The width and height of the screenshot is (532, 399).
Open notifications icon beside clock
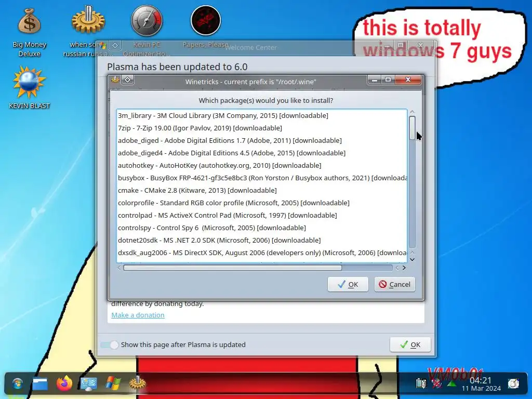pyautogui.click(x=513, y=383)
